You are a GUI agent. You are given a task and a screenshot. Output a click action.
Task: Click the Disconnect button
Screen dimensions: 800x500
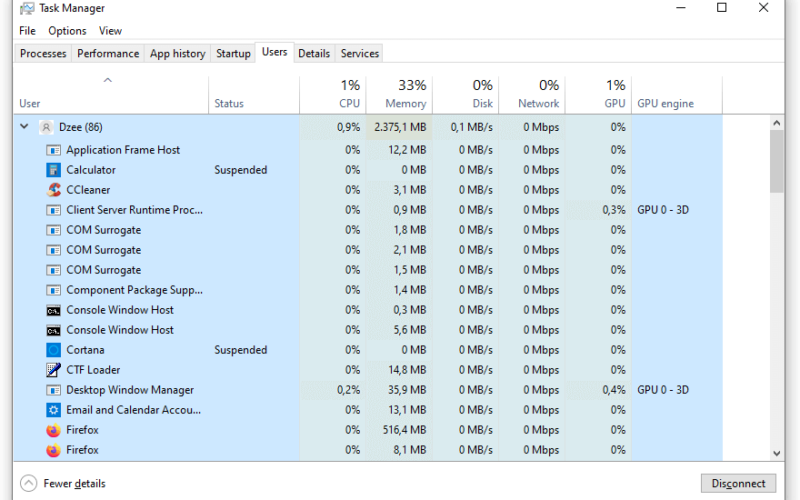(x=738, y=483)
